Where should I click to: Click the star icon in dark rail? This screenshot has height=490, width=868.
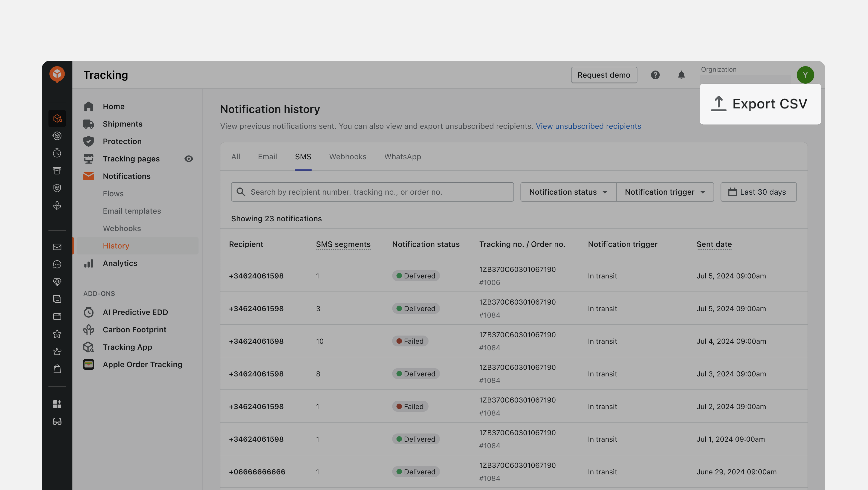[57, 334]
